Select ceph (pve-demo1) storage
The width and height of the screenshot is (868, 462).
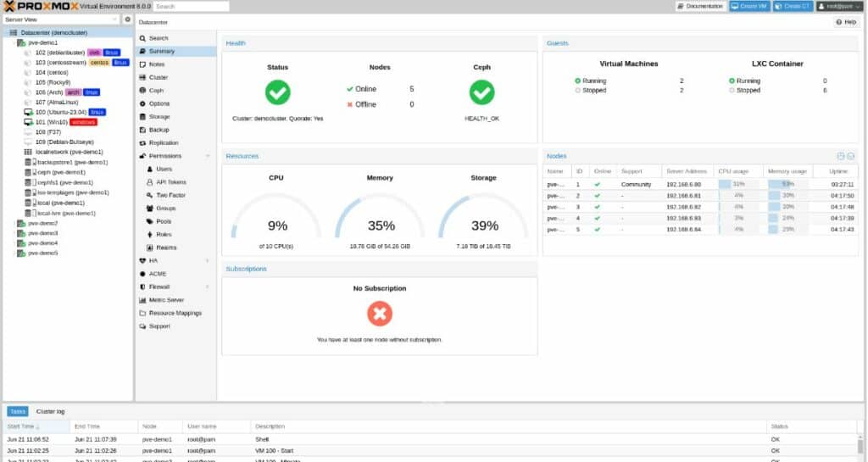[61, 173]
